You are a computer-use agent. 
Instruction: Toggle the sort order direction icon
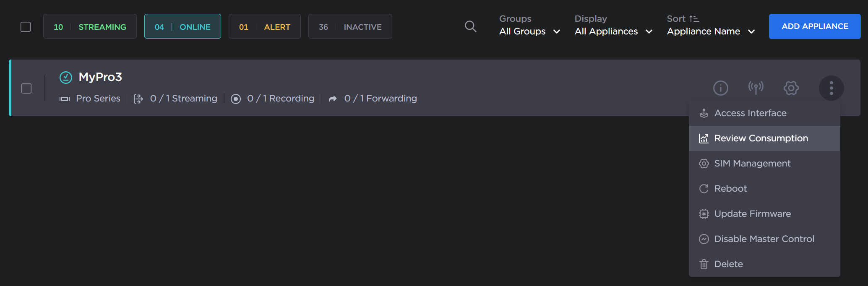point(694,19)
